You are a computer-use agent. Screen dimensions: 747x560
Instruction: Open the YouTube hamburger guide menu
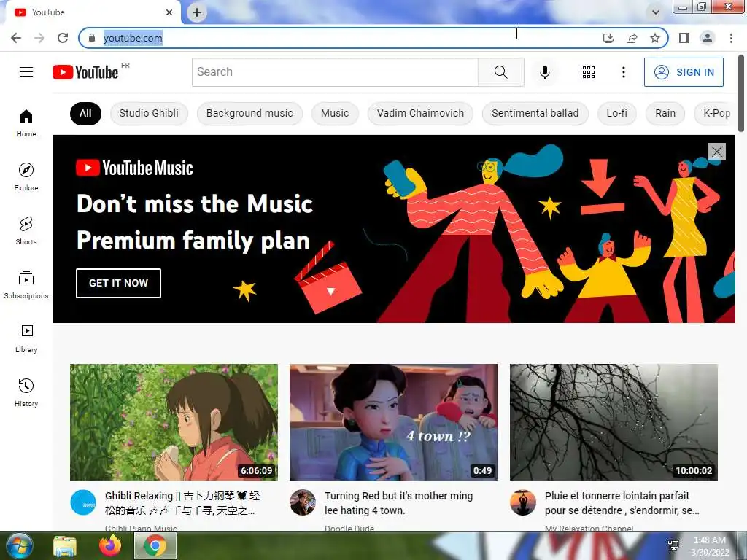(x=26, y=72)
